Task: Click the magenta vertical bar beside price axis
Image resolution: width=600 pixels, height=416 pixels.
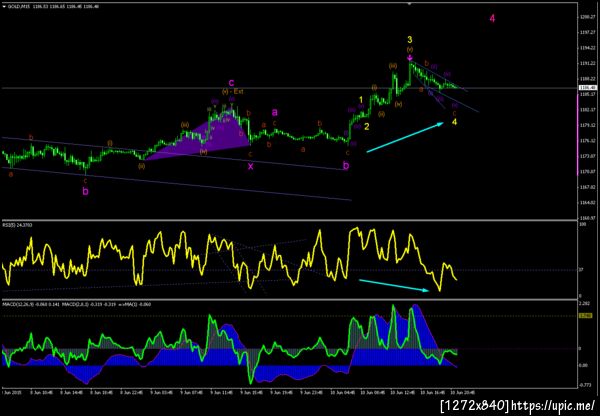Action: [x=578, y=135]
